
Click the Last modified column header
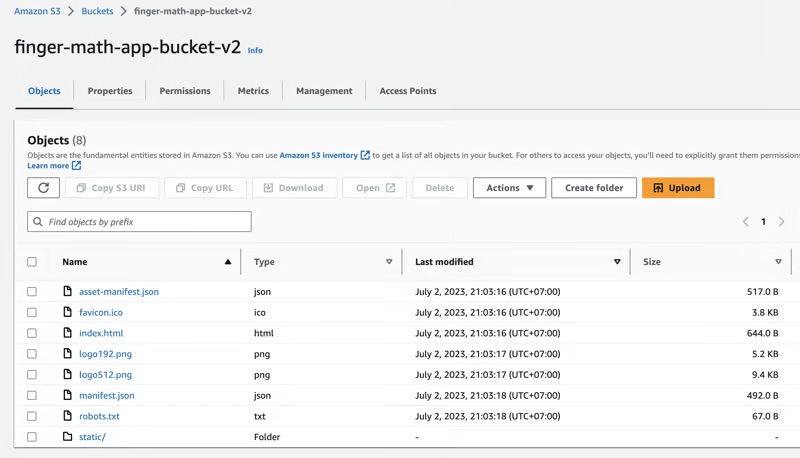coord(444,262)
